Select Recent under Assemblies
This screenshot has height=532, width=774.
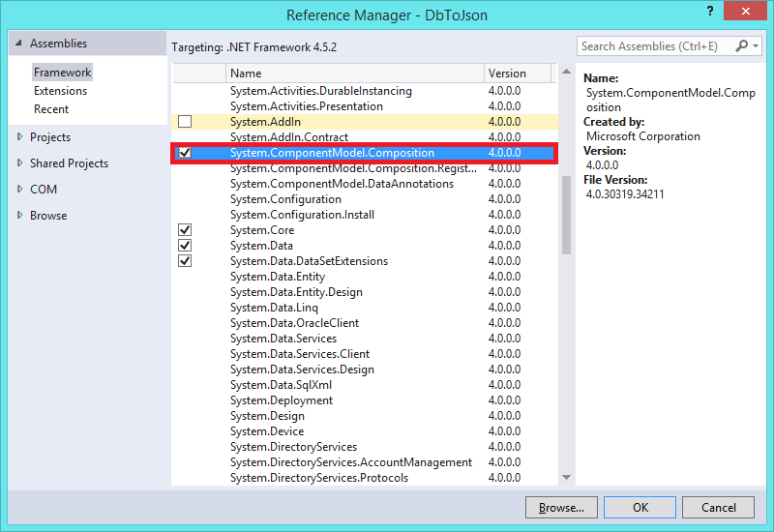(x=51, y=109)
